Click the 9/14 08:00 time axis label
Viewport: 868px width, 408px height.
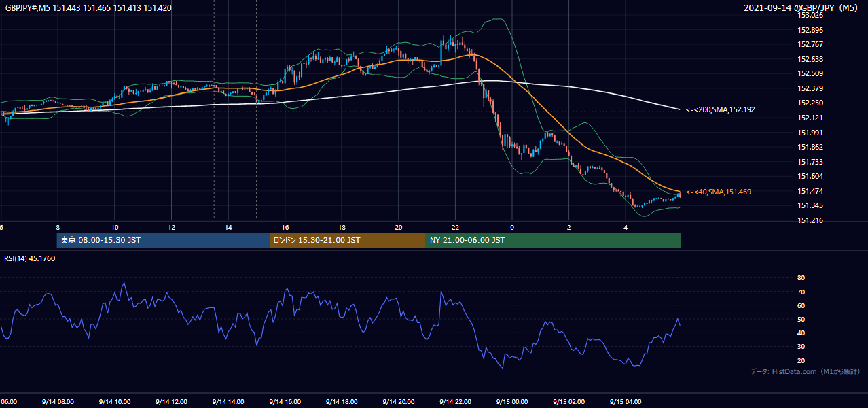58,402
